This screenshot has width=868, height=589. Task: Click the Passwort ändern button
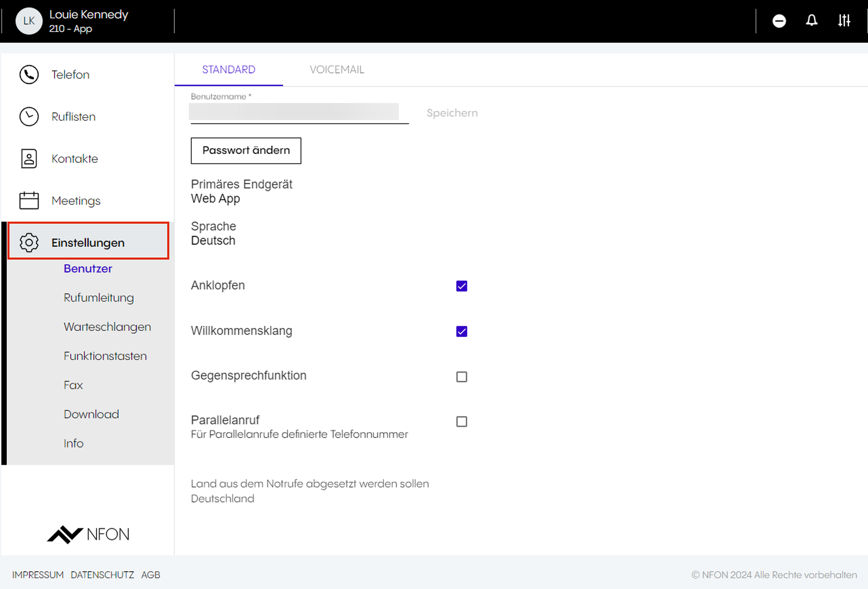point(246,150)
